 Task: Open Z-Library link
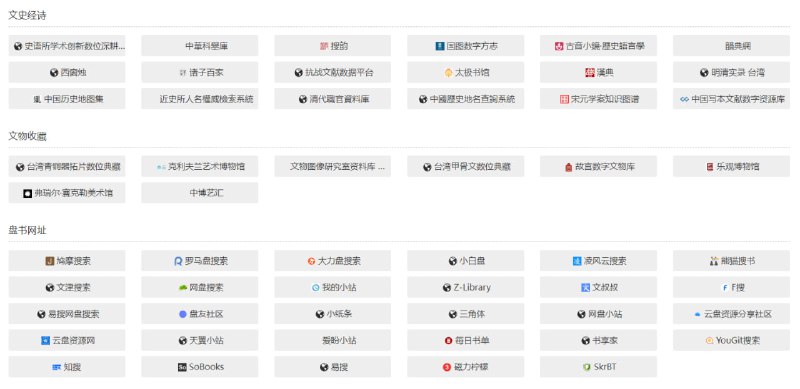(465, 287)
